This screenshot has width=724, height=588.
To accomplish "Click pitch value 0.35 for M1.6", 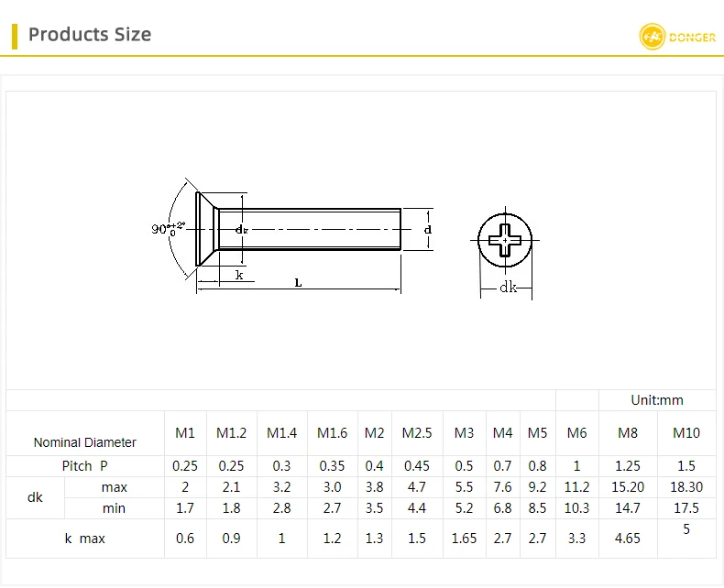I will [332, 466].
